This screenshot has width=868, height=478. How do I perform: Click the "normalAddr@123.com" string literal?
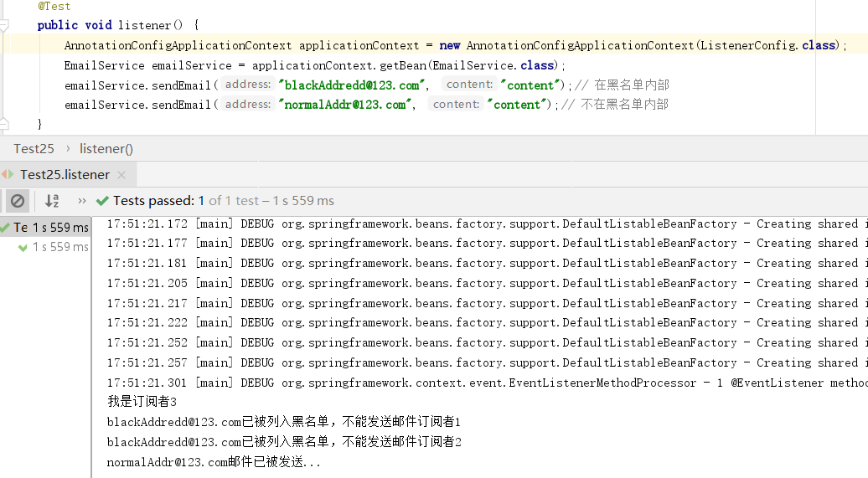click(x=345, y=105)
